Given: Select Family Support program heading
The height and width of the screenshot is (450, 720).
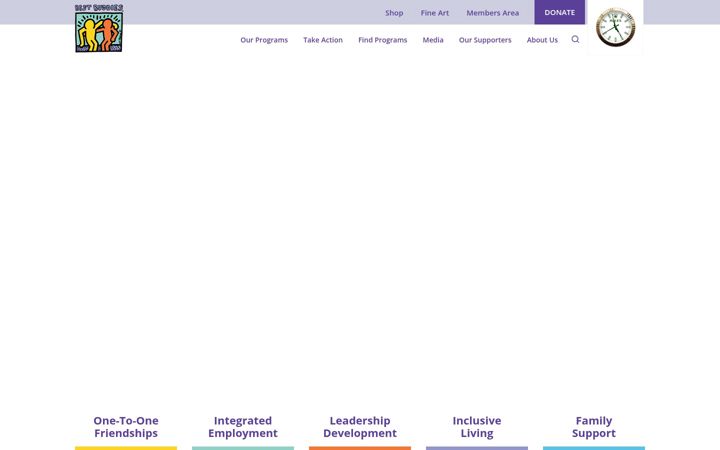Looking at the screenshot, I should 594,427.
